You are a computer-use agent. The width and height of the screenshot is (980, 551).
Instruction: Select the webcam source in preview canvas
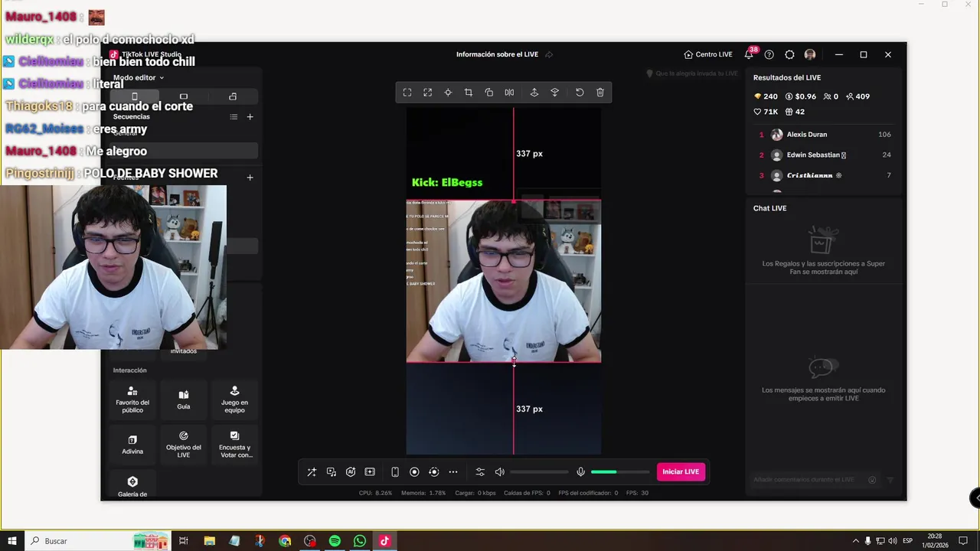click(504, 282)
